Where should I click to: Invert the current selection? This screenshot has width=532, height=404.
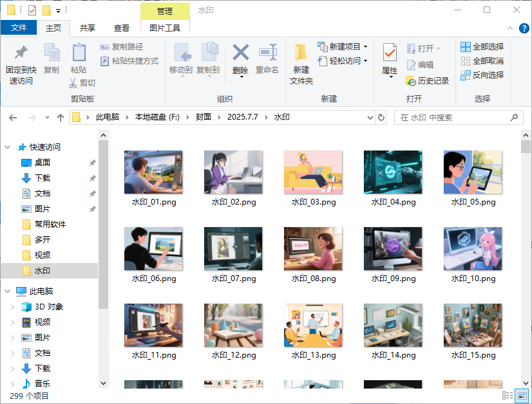coord(481,74)
